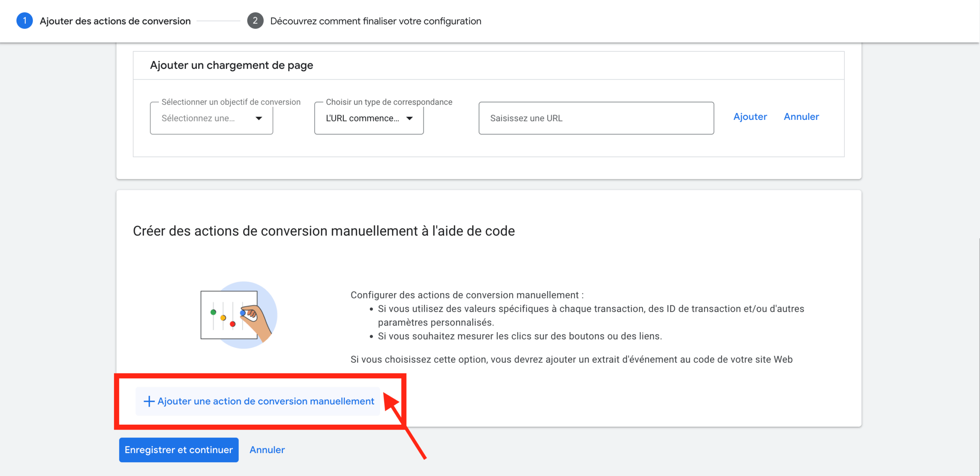Screen dimensions: 980x476
Task: Open the 'Découvrez comment finaliser votre configuration' step
Action: click(x=375, y=21)
